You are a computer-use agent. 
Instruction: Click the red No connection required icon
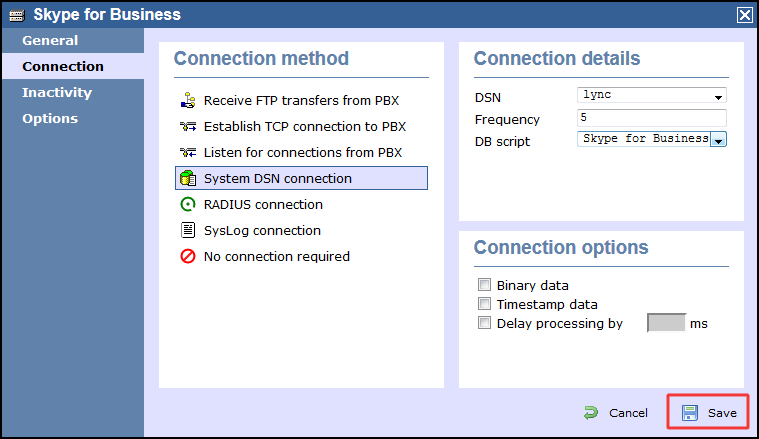[187, 257]
